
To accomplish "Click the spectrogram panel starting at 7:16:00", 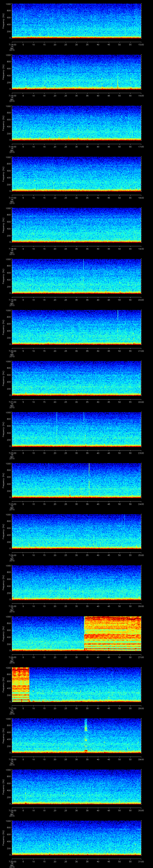I will click(77, 123).
